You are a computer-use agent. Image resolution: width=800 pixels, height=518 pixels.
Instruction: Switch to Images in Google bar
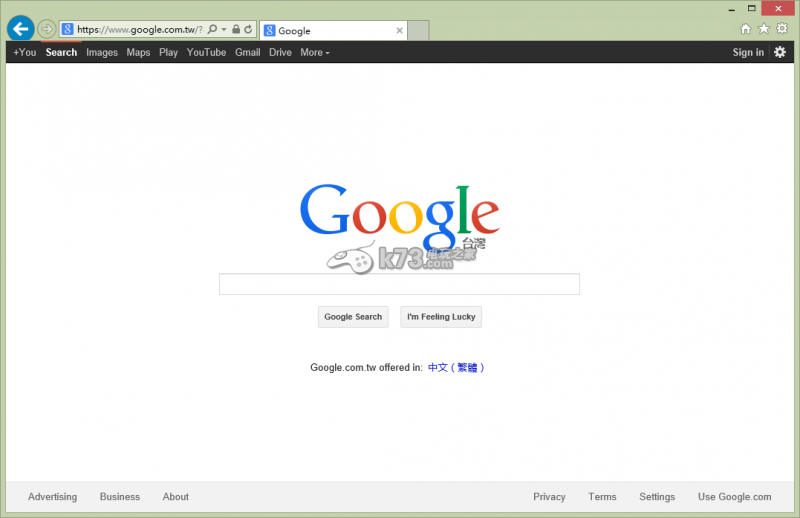click(x=102, y=52)
